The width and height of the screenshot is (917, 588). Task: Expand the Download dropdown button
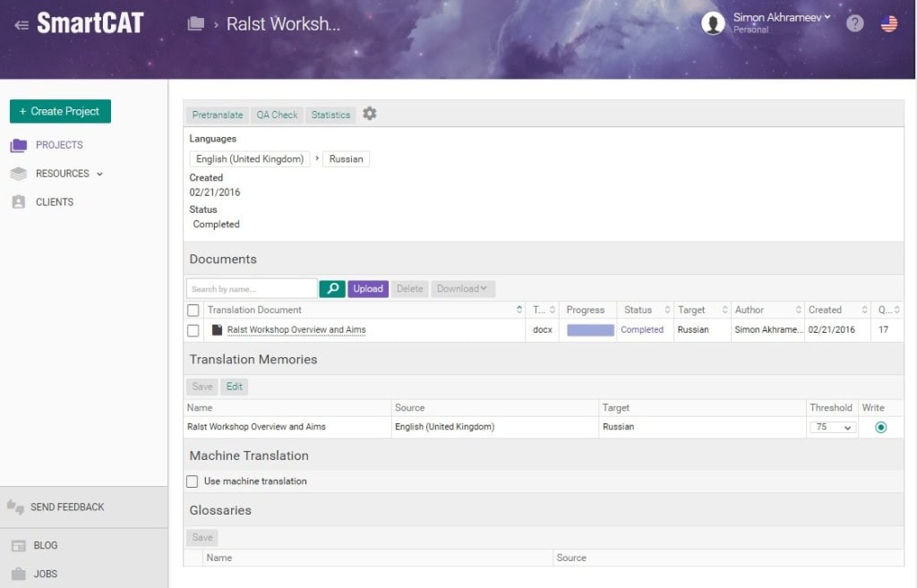pyautogui.click(x=463, y=288)
